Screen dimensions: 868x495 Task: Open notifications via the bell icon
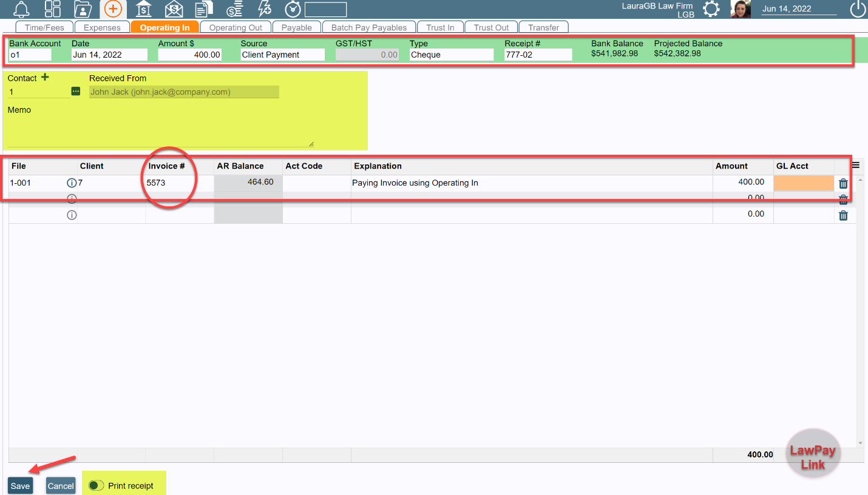point(20,9)
